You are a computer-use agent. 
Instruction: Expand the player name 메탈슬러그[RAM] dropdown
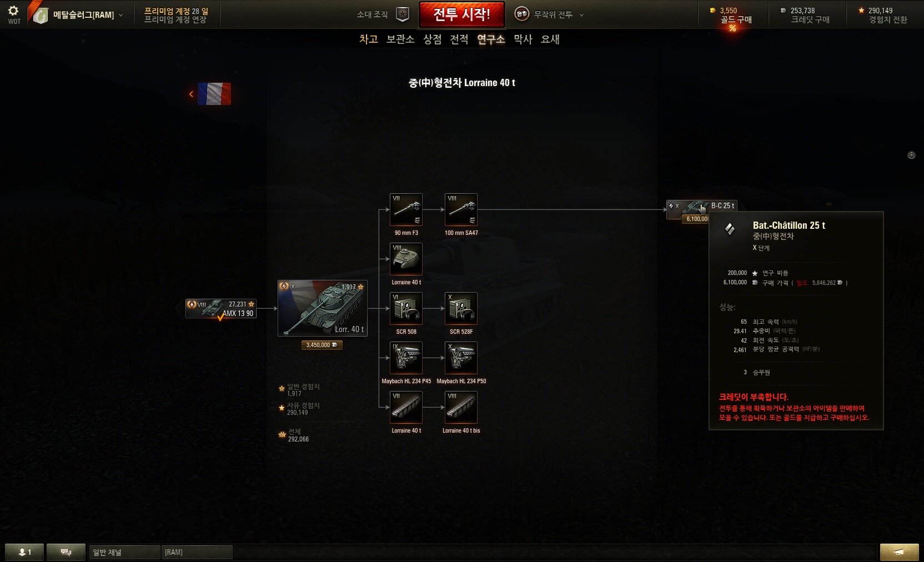[120, 15]
